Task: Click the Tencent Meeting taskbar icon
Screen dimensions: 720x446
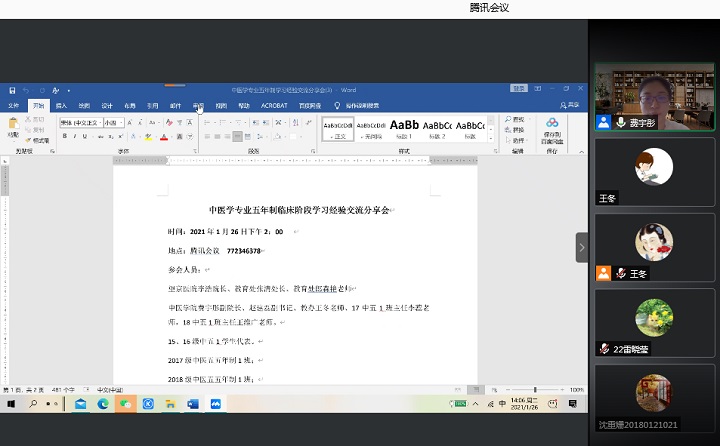Action: pyautogui.click(x=216, y=404)
